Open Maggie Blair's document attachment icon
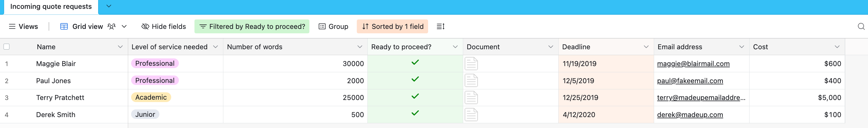This screenshot has width=868, height=128. [x=471, y=63]
